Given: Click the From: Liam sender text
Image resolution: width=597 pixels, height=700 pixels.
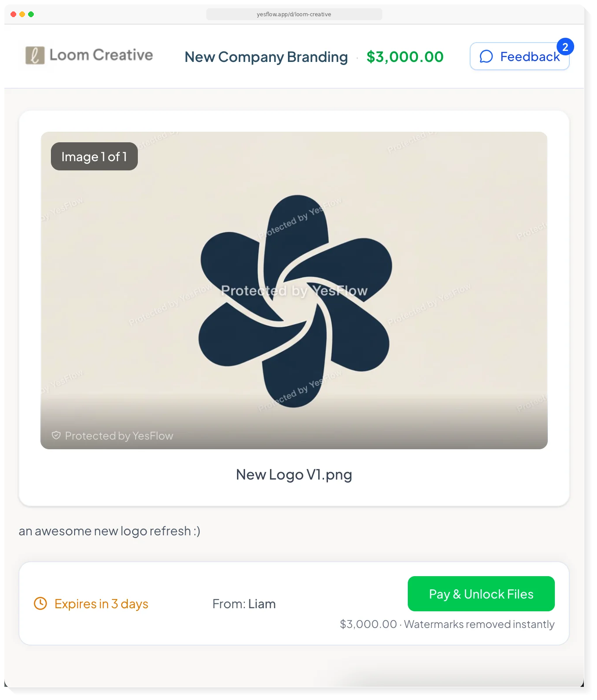Looking at the screenshot, I should pos(244,604).
